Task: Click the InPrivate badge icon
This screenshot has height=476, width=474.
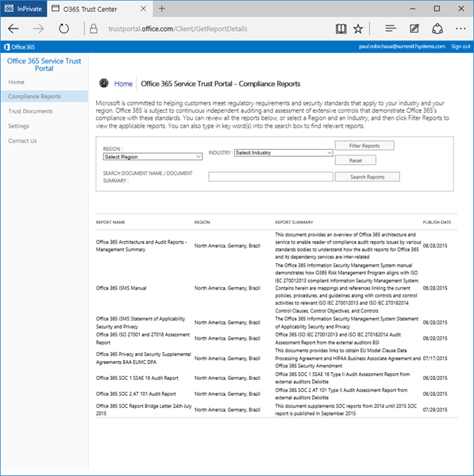Action: (23, 9)
